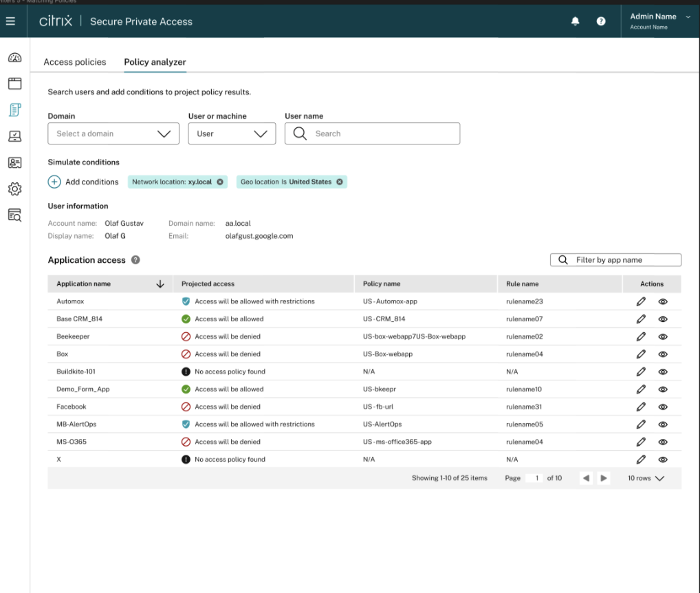
Task: Select the Policy analyzer tab
Action: click(x=155, y=62)
